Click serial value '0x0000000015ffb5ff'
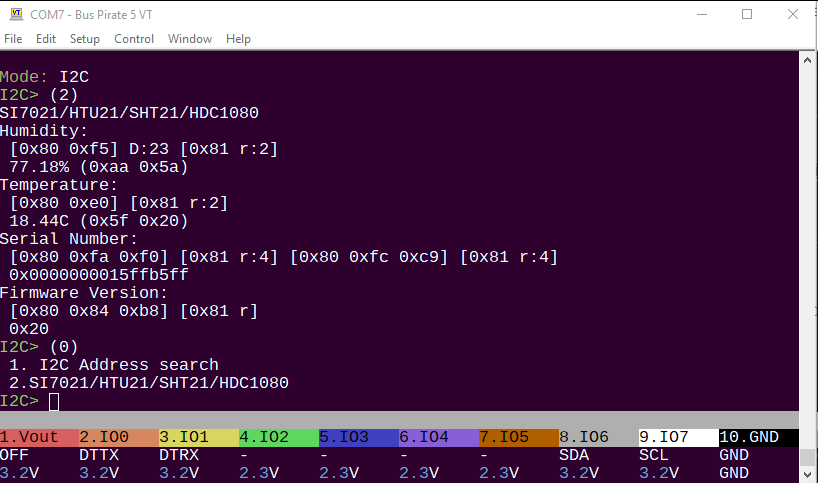The height and width of the screenshot is (483, 818). (99, 275)
